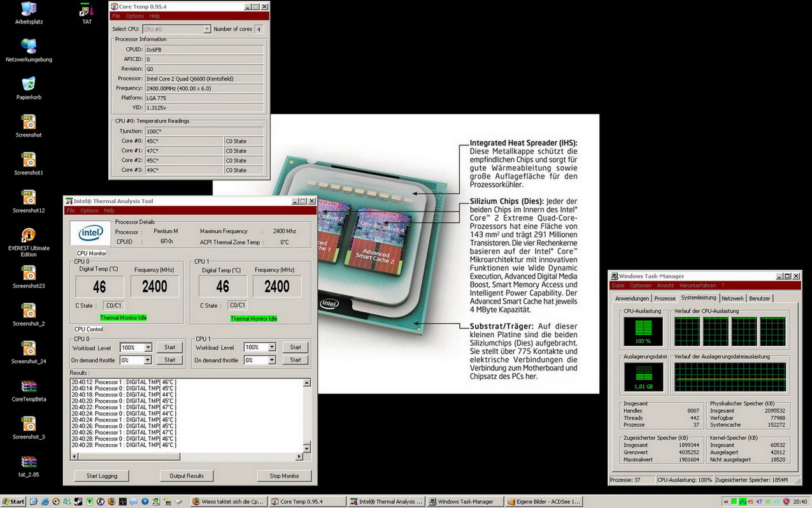Open Help menu in Thermal Analysis Tool

(x=109, y=210)
